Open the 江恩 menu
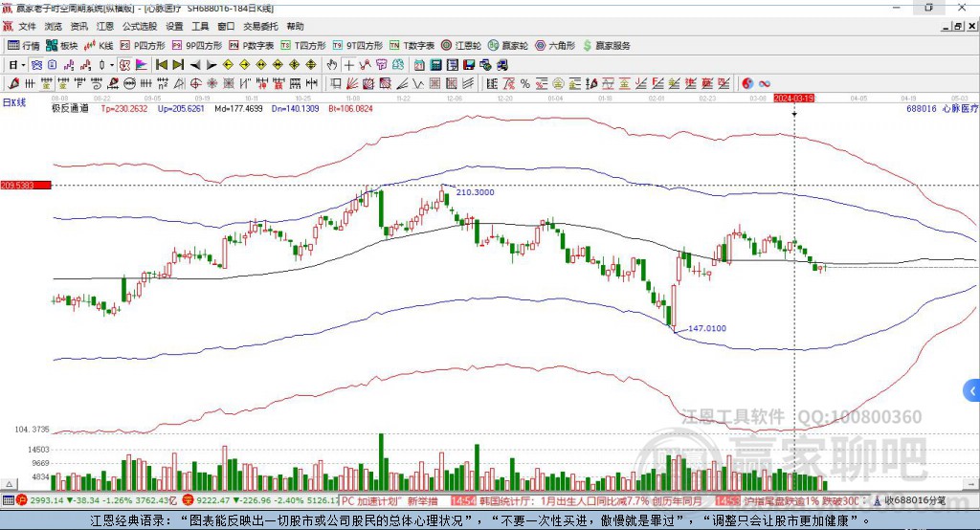980x530 pixels. click(105, 26)
